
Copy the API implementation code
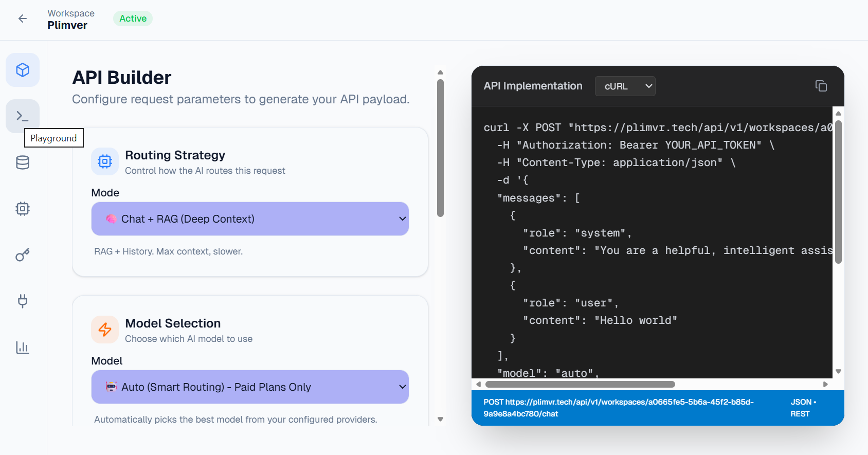pyautogui.click(x=821, y=86)
